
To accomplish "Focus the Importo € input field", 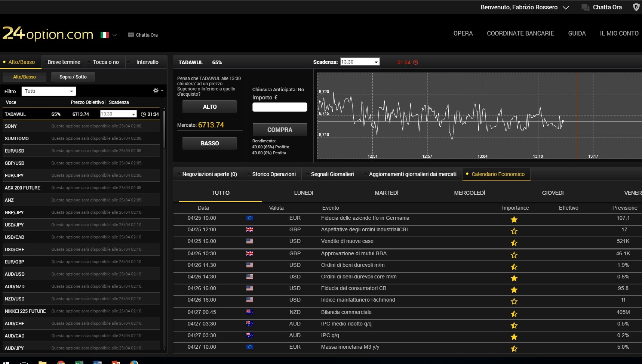I will pos(280,107).
